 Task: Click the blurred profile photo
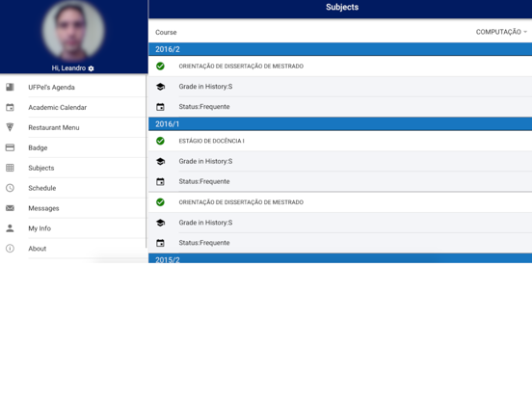[x=73, y=30]
